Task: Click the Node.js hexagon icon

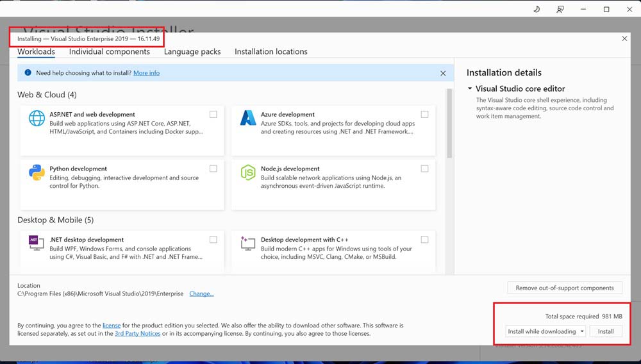Action: [x=248, y=173]
